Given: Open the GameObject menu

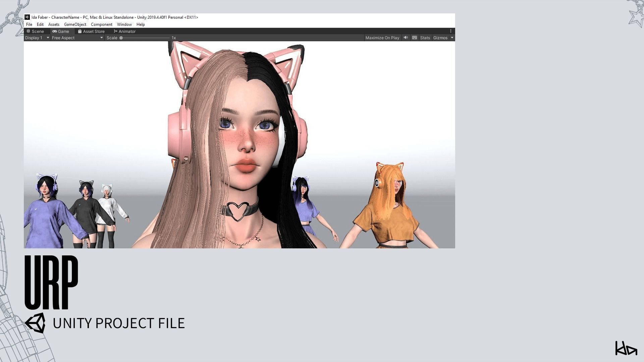Looking at the screenshot, I should [x=75, y=24].
